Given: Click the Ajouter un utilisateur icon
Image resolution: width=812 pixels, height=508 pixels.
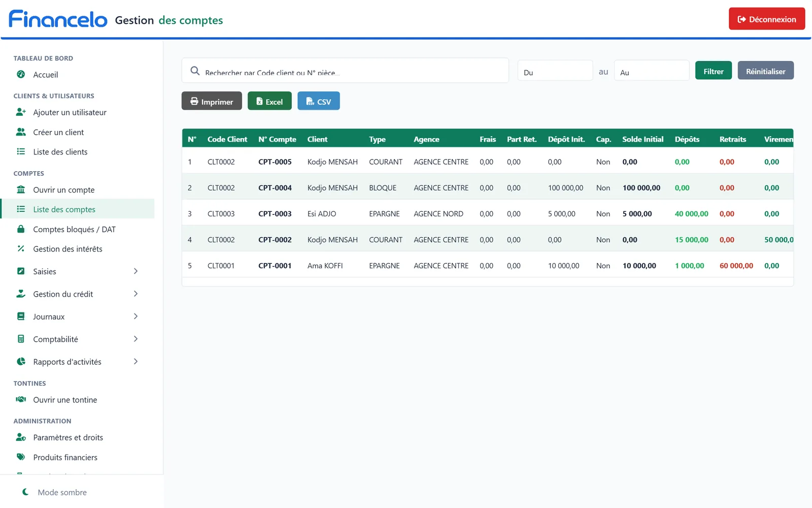Looking at the screenshot, I should (x=21, y=112).
